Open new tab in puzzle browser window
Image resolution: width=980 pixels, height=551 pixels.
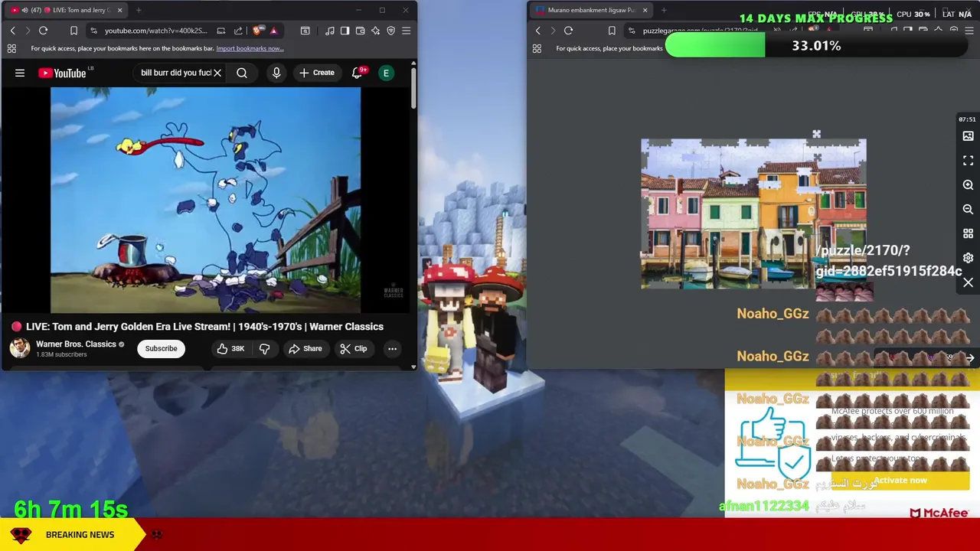(664, 10)
